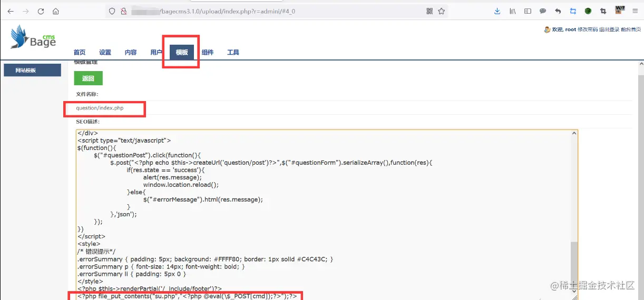Screen dimensions: 644x300
Task: Click the W/F extension icon
Action: coord(620,10)
